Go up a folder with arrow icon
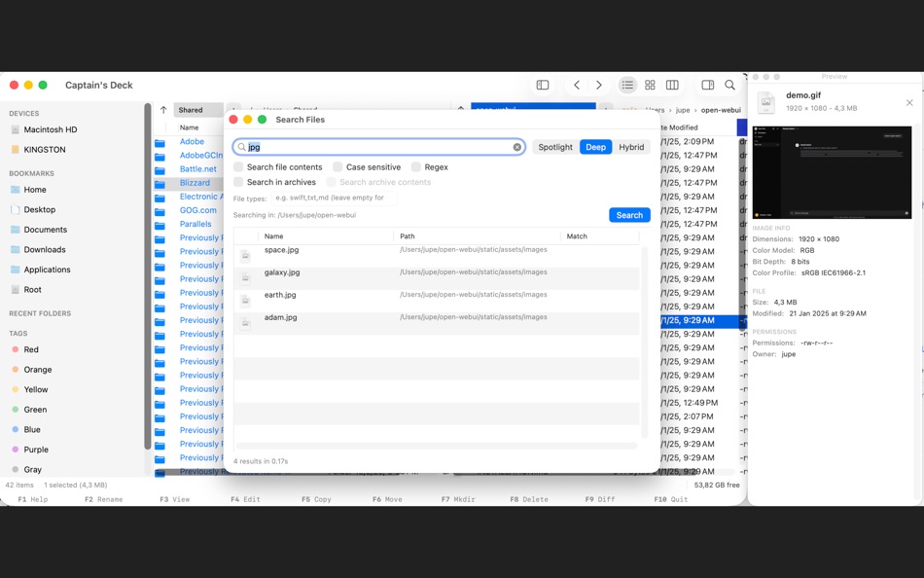The width and height of the screenshot is (924, 578). coord(163,110)
